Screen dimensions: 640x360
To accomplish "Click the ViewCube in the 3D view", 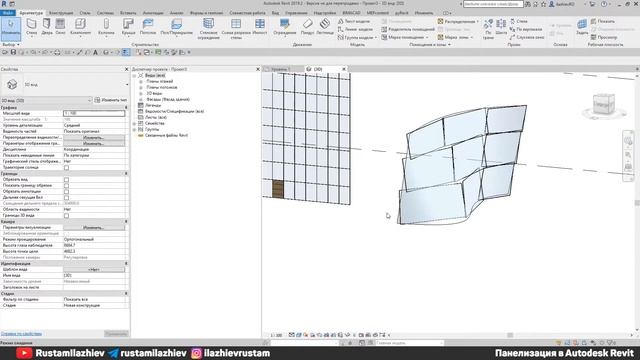I will (x=604, y=105).
